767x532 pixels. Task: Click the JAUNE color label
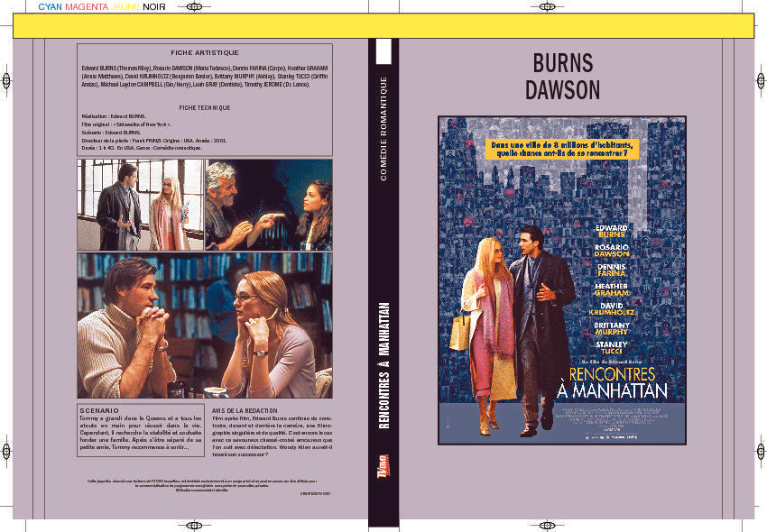pos(125,7)
